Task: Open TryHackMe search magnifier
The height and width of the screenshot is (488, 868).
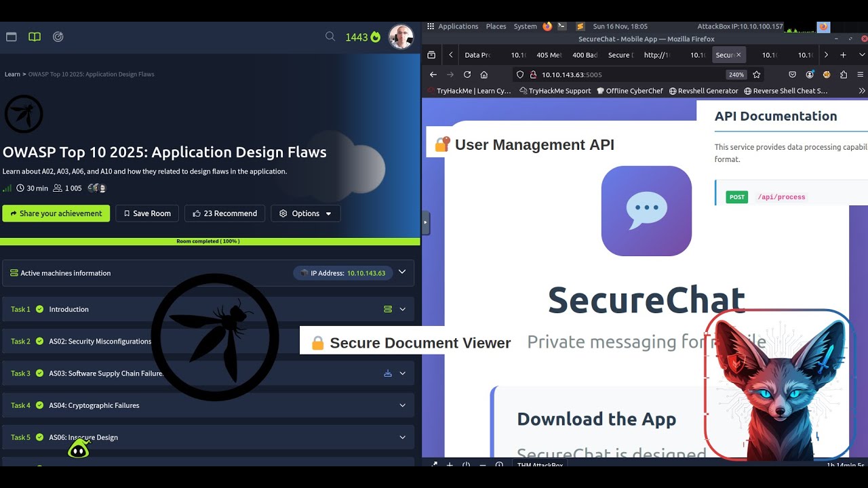Action: [330, 37]
